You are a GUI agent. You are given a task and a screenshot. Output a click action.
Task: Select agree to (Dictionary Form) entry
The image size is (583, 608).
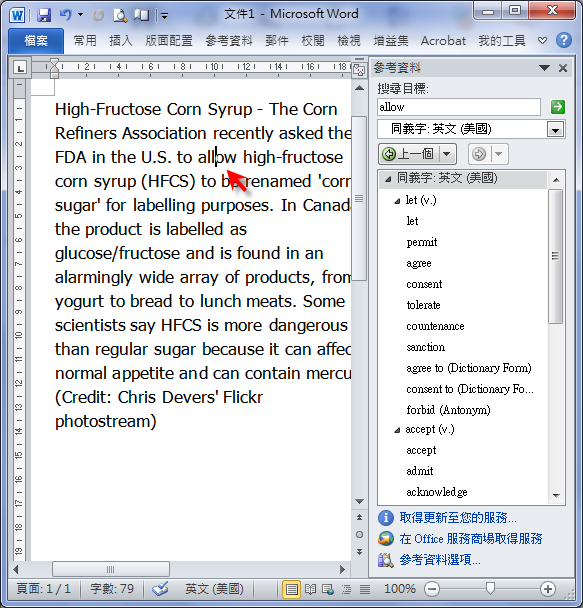(469, 368)
